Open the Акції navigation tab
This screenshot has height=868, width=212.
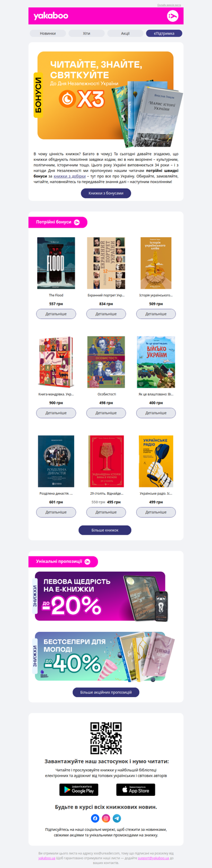(x=125, y=33)
